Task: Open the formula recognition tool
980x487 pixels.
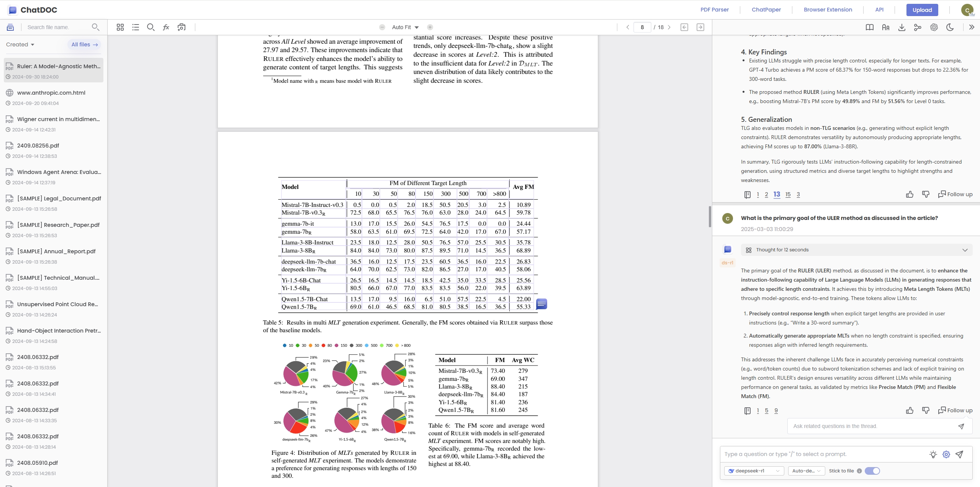Action: 166,27
